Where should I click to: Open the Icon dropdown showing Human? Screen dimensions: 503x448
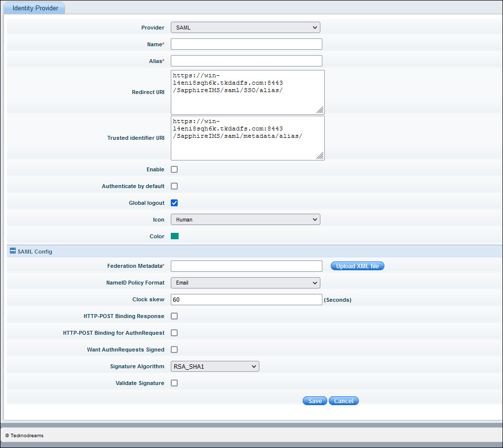point(245,220)
